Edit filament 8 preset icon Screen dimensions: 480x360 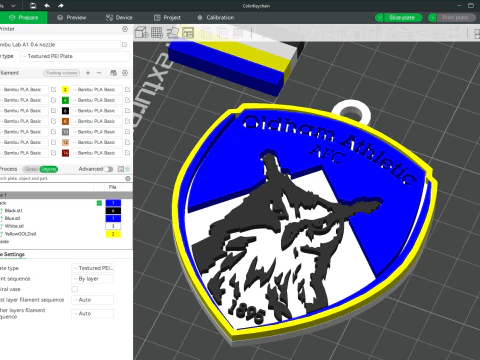click(x=127, y=121)
